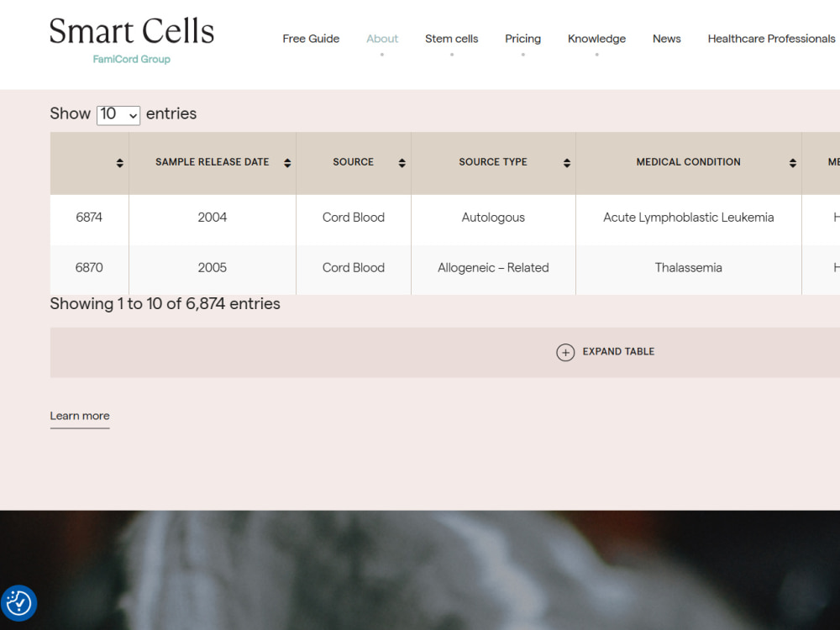Click the Sample Release Date header
This screenshot has height=630, width=840.
[x=213, y=162]
